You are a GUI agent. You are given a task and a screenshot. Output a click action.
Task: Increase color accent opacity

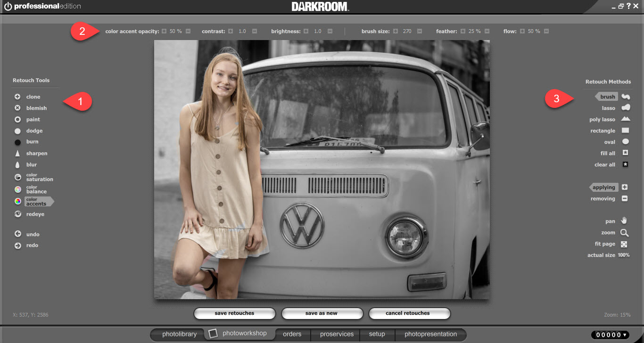pos(164,31)
